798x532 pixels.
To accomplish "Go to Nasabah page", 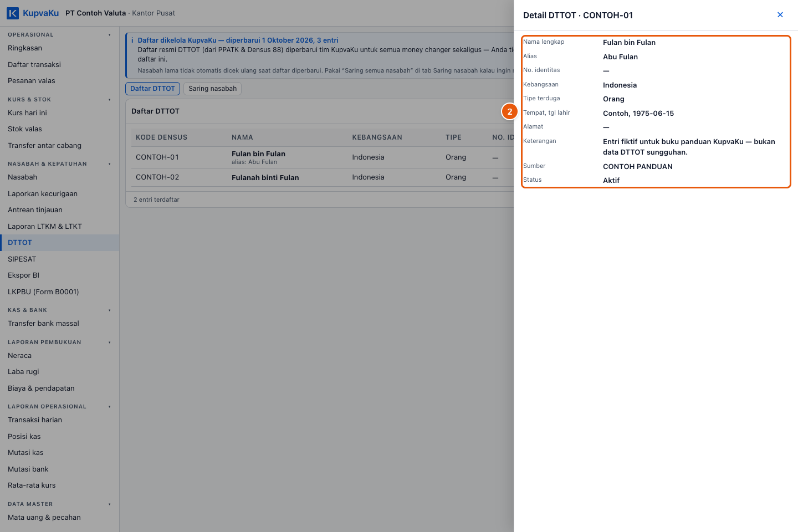I will pyautogui.click(x=59, y=177).
